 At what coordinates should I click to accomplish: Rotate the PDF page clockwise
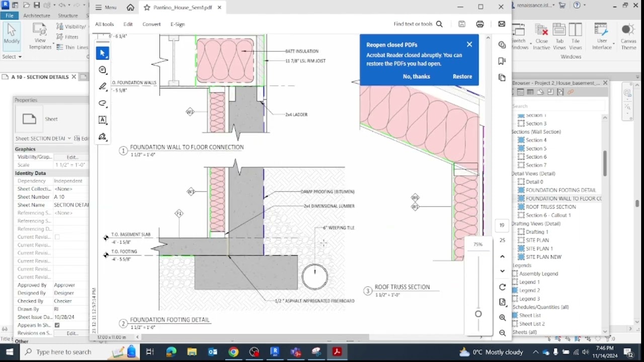point(502,287)
